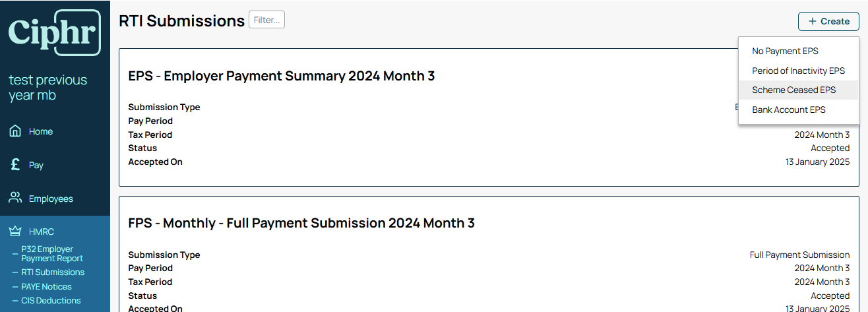
Task: Open the Create dropdown button
Action: point(828,21)
